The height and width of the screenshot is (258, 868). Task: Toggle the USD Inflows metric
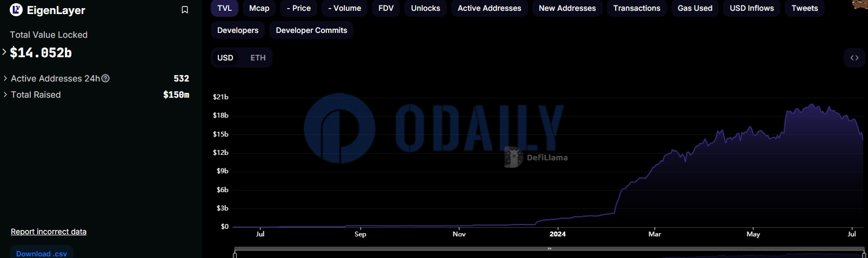coord(752,8)
